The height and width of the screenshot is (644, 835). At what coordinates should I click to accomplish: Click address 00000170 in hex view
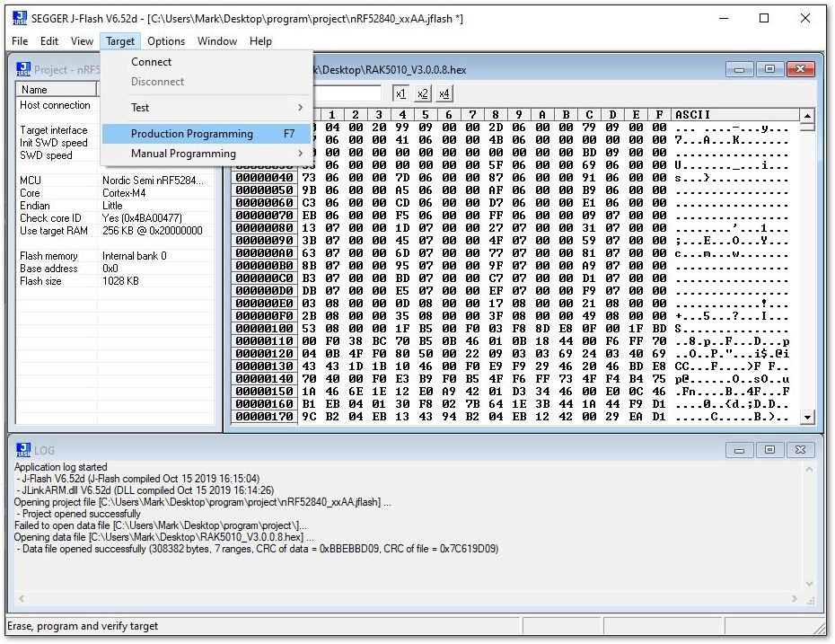coord(265,417)
